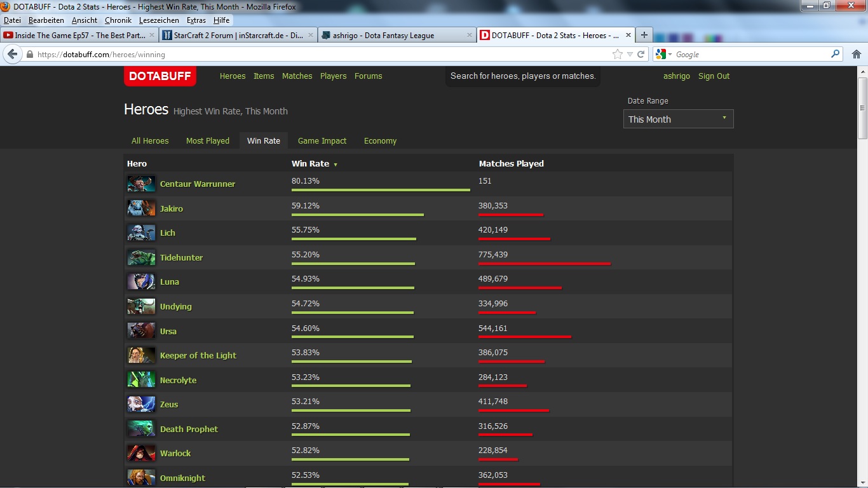Click the bookmark star in URL bar
This screenshot has width=868, height=488.
pos(617,55)
